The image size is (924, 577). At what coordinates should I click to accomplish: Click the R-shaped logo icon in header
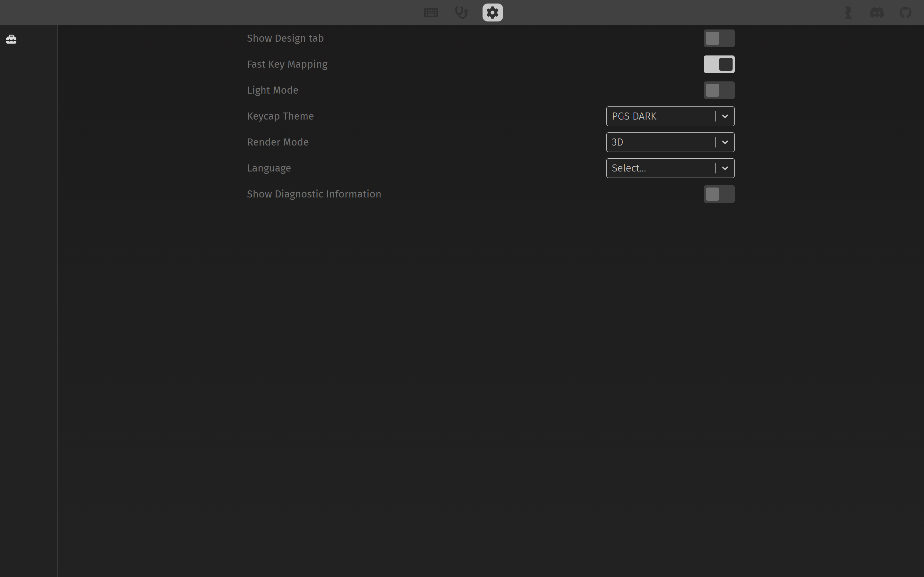click(848, 13)
